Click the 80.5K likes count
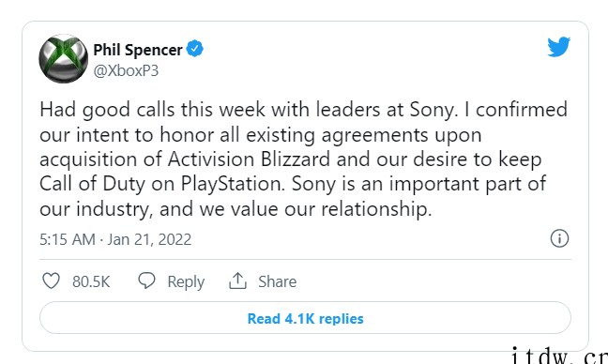 [91, 281]
